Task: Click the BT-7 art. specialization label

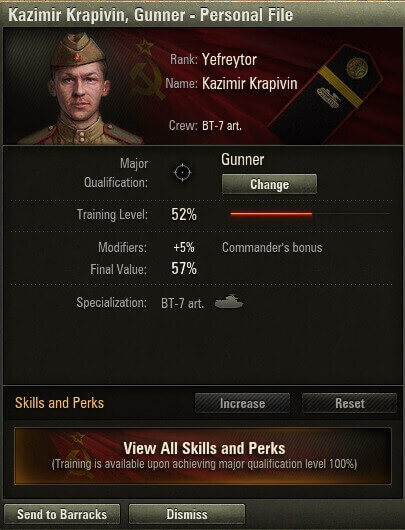Action: click(x=183, y=303)
